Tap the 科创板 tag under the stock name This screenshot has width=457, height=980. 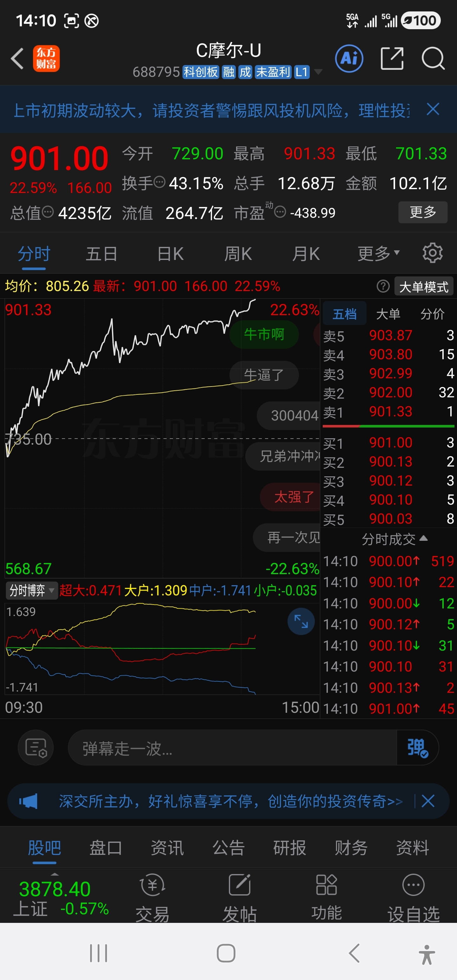(x=201, y=72)
